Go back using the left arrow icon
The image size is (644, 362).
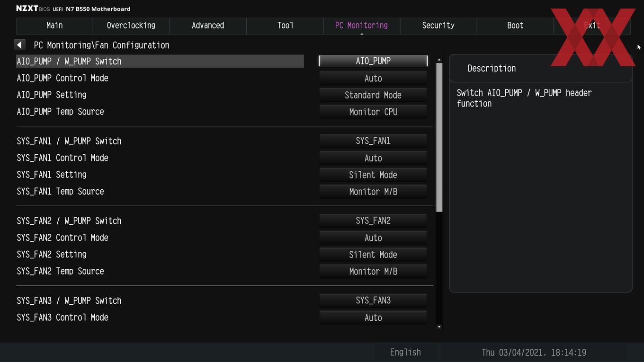coord(19,45)
